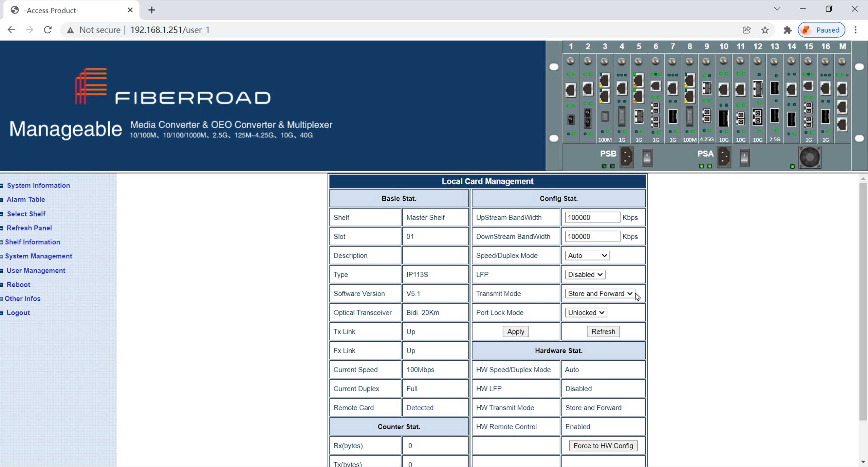Select the slot 3 100M card
The width and height of the screenshot is (868, 467).
pyautogui.click(x=605, y=98)
